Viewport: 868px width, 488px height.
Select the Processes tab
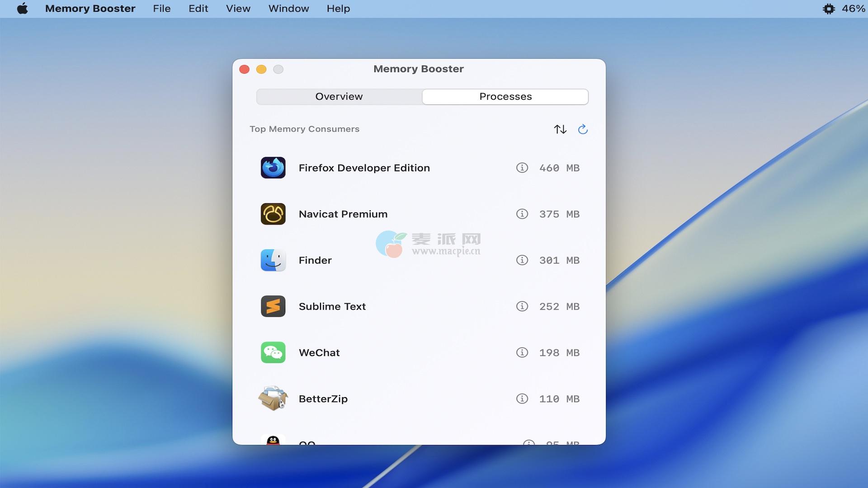point(505,97)
